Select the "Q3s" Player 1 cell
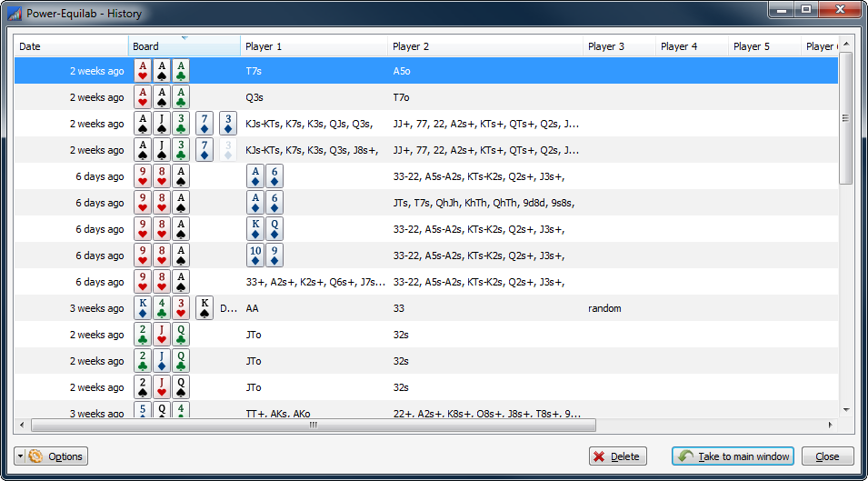Viewport: 868px width, 481px height. [254, 97]
